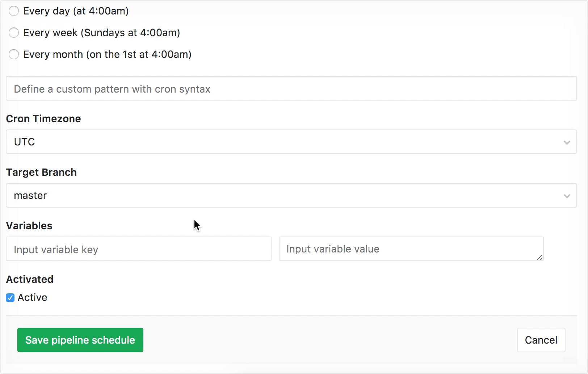
Task: Focus the Input variable key field
Action: pyautogui.click(x=139, y=249)
